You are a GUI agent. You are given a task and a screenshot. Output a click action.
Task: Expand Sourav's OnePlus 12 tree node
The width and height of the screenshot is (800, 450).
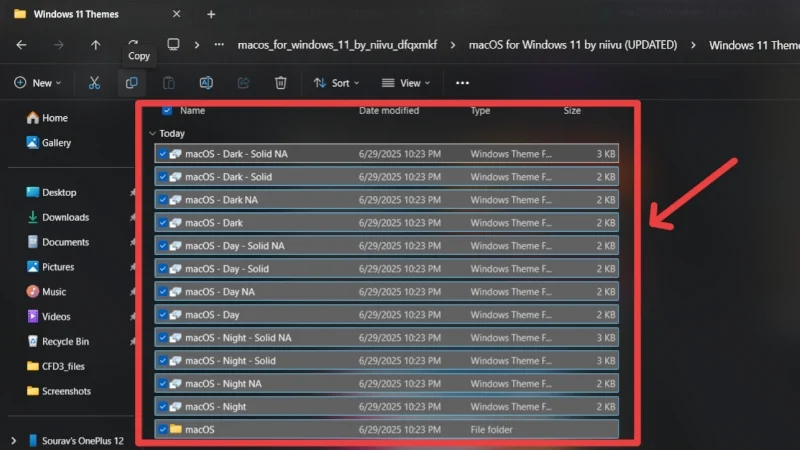coord(14,440)
